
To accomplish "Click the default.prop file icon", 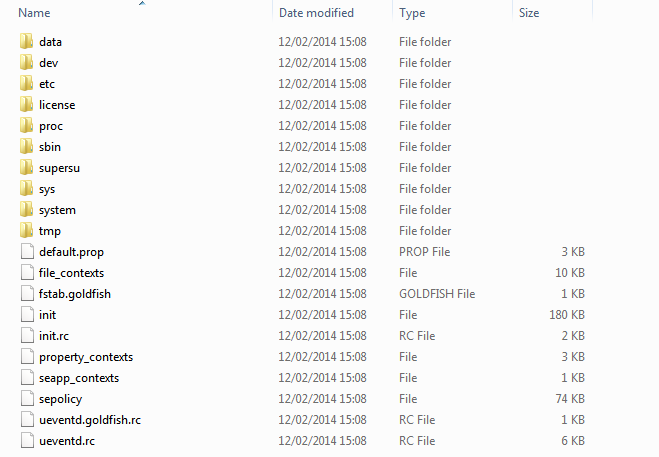I will tap(26, 252).
